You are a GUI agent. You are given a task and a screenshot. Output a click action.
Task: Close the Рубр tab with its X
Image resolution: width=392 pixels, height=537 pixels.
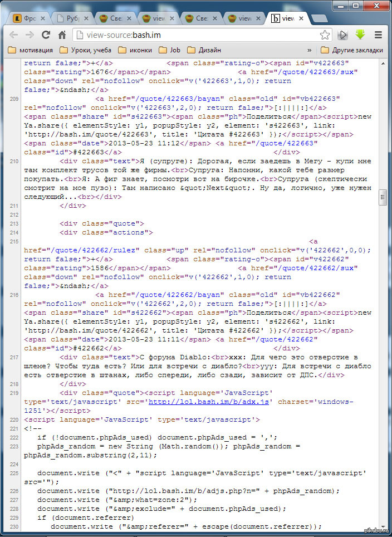click(x=86, y=18)
